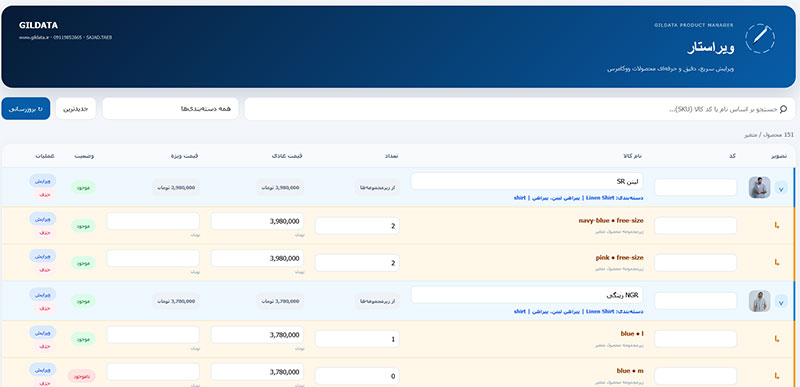800x387 pixels.
Task: Click the GILDATA brand text in the header
Action: coord(38,25)
